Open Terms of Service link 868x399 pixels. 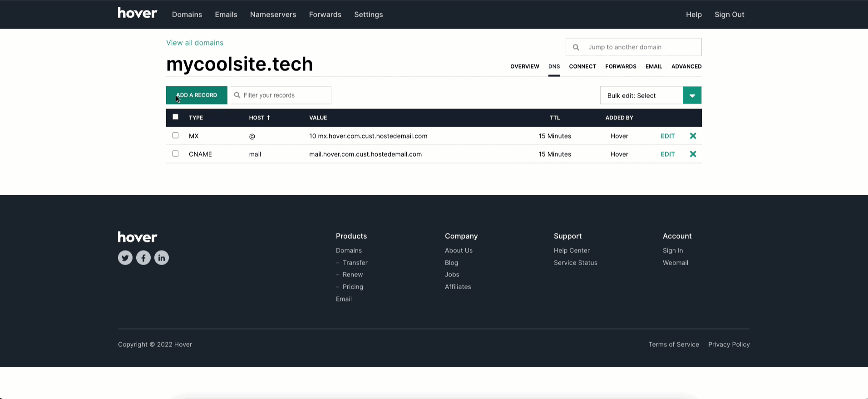pyautogui.click(x=674, y=344)
